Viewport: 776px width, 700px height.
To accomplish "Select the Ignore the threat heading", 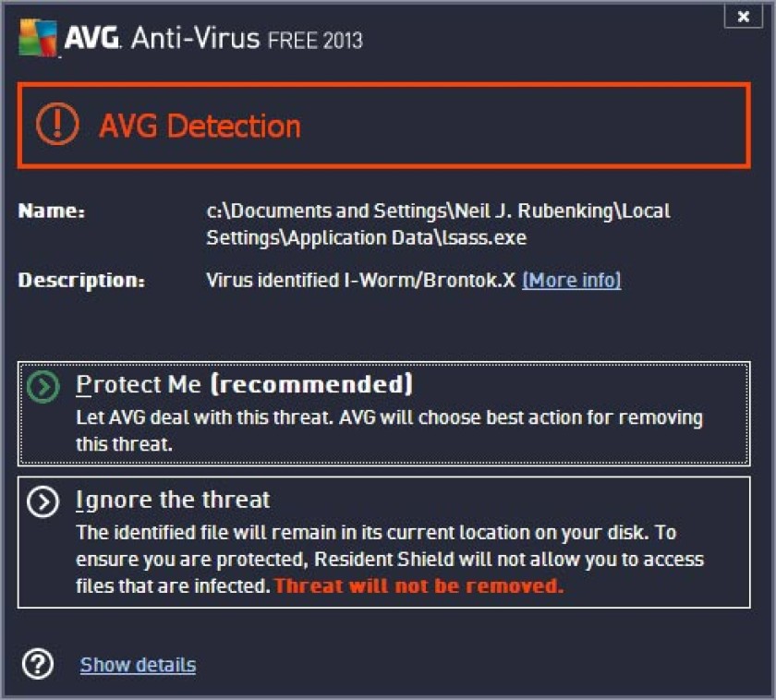I will click(174, 500).
